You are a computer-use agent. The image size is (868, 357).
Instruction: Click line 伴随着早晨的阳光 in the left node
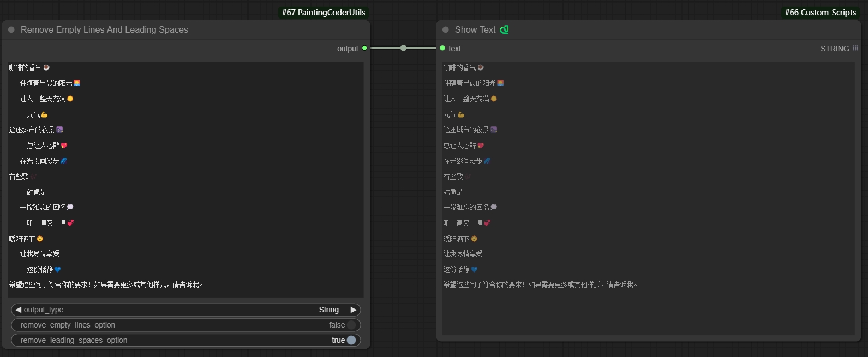(x=50, y=83)
